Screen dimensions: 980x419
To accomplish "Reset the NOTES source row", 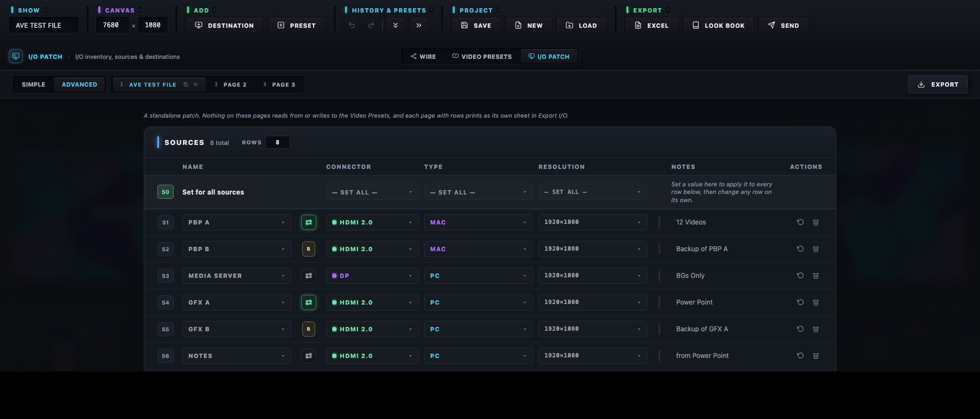I will pyautogui.click(x=800, y=356).
